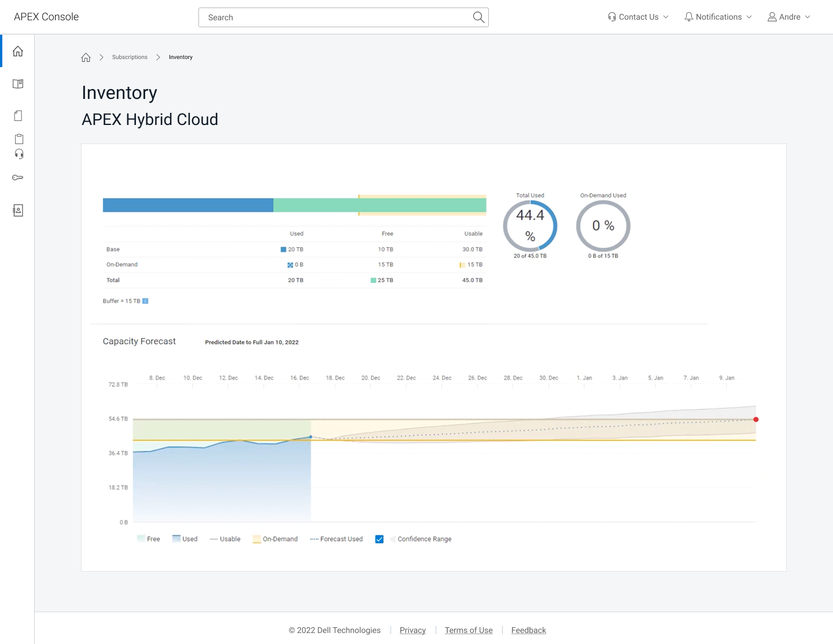Click the Total free 25 TB cell
The width and height of the screenshot is (833, 644).
[x=382, y=280]
